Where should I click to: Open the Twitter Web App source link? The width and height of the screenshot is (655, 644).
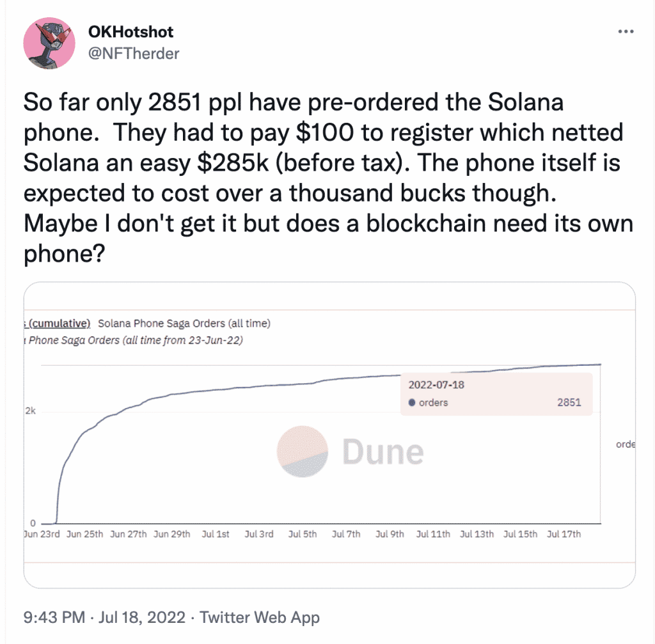(260, 617)
